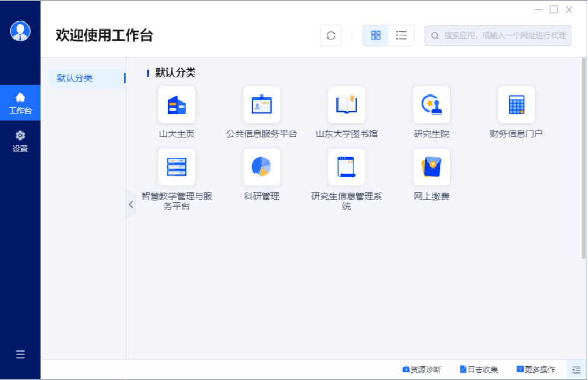
Task: Launch 财务信息门户 calculator icon
Action: point(516,105)
